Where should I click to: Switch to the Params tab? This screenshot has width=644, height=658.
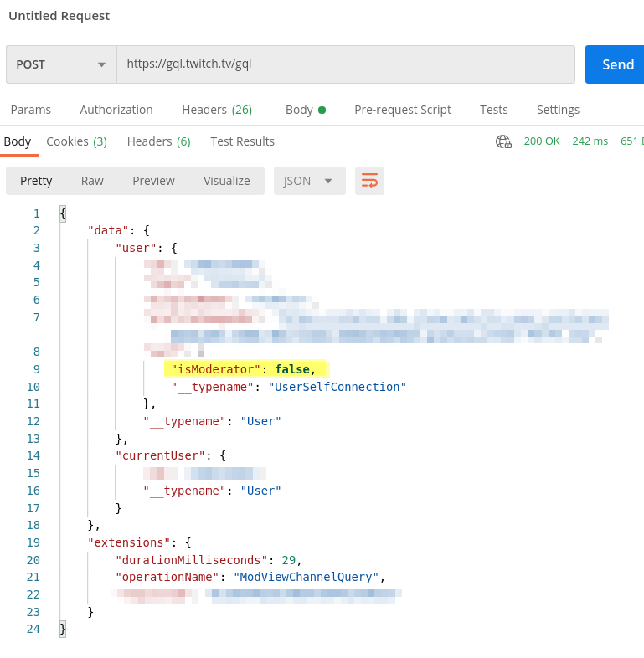[31, 110]
